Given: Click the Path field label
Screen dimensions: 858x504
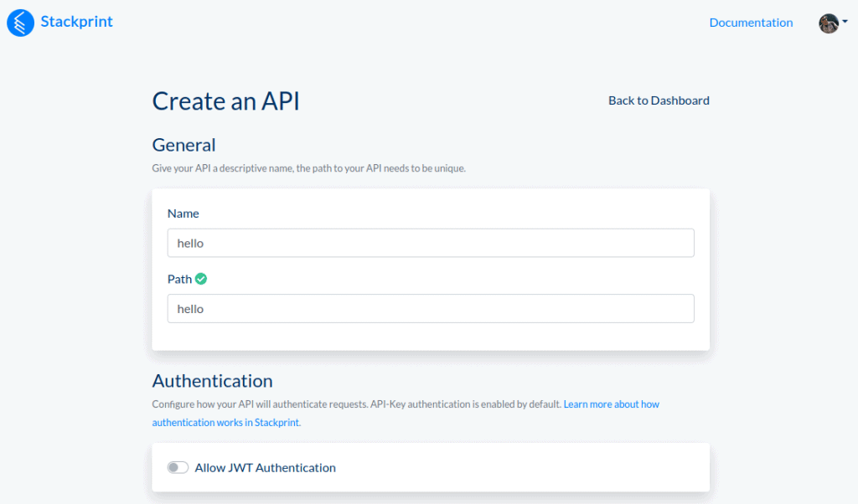Looking at the screenshot, I should tap(179, 279).
